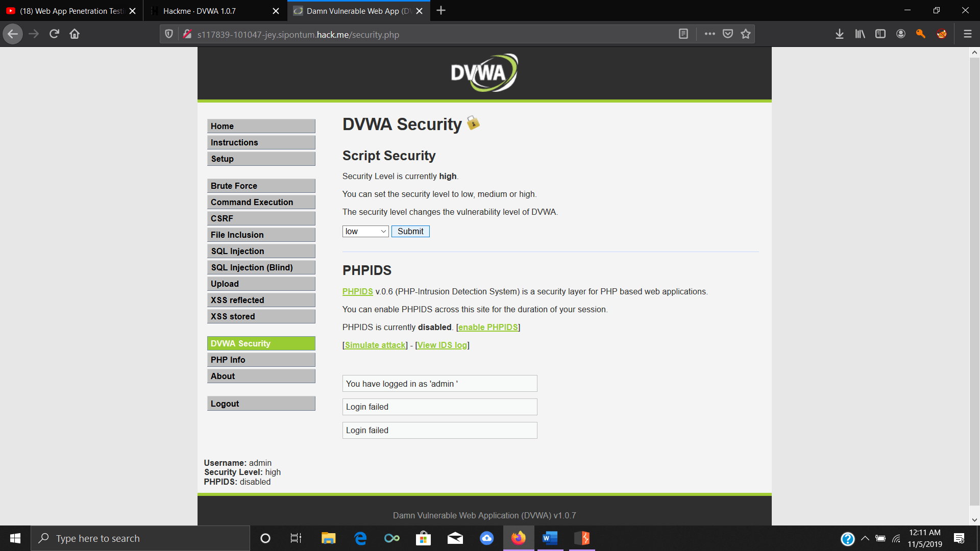Toggle reader view icon in address bar
980x551 pixels.
[683, 34]
